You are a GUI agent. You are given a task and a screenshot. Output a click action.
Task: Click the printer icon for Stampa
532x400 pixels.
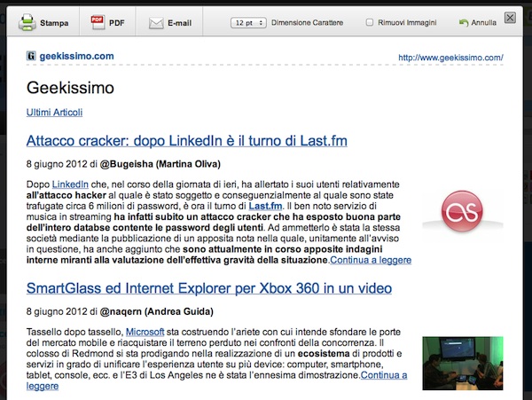coord(27,22)
